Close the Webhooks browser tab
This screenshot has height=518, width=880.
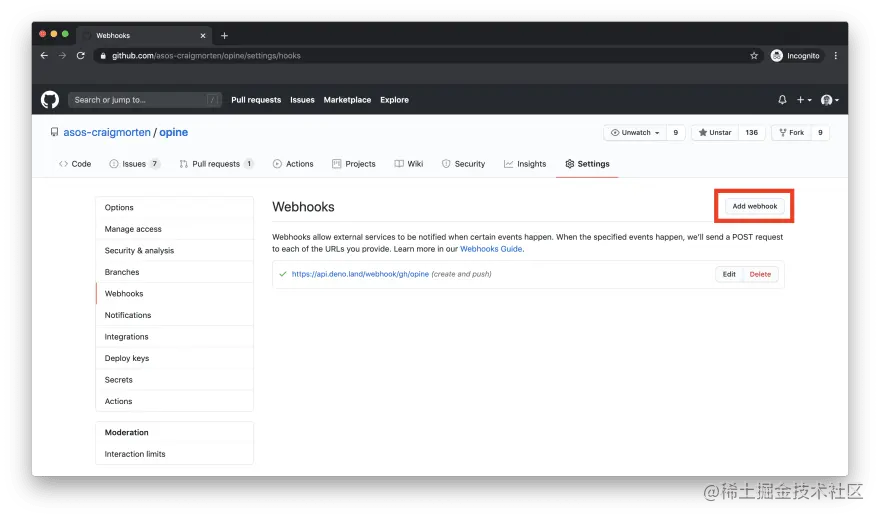(203, 35)
